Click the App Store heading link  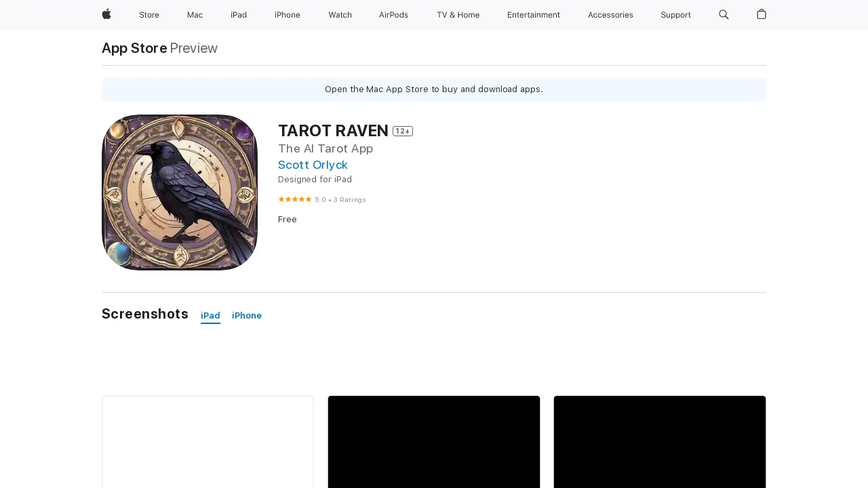click(134, 48)
